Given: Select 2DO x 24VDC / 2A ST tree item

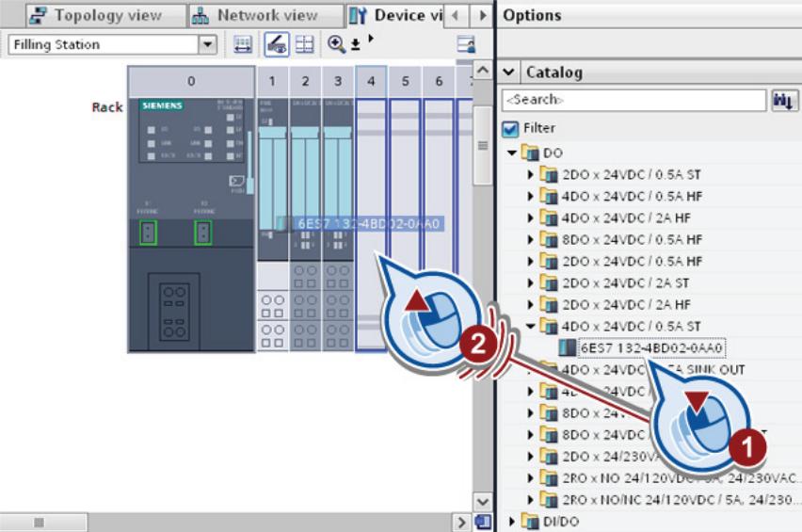Looking at the screenshot, I should [625, 282].
